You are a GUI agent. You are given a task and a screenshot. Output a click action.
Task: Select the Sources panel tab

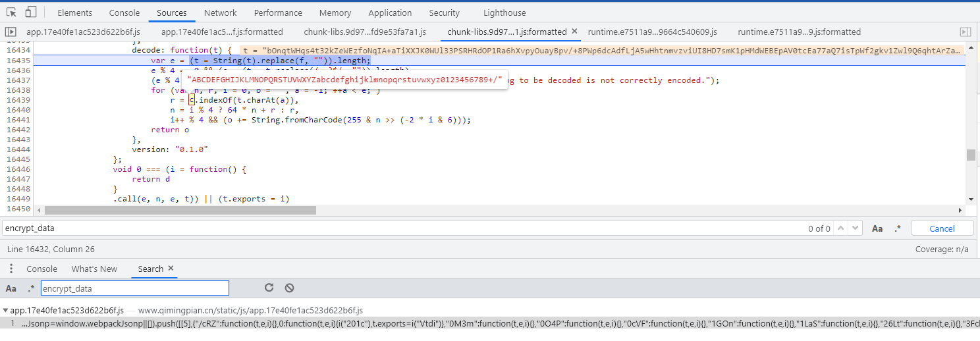tap(172, 13)
